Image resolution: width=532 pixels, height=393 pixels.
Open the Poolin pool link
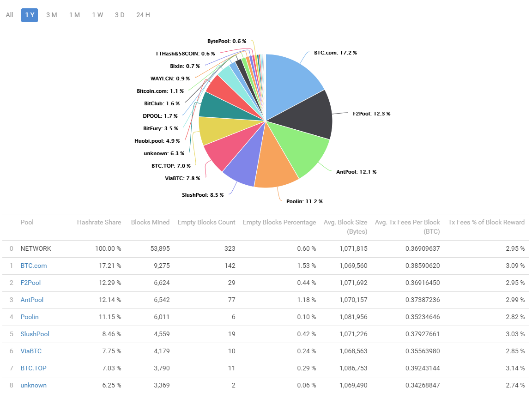click(x=30, y=317)
